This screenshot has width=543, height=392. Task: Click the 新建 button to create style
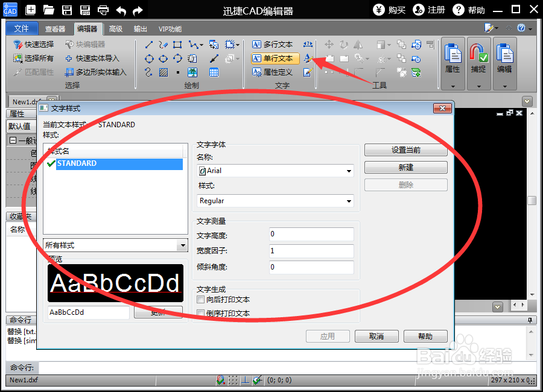405,167
